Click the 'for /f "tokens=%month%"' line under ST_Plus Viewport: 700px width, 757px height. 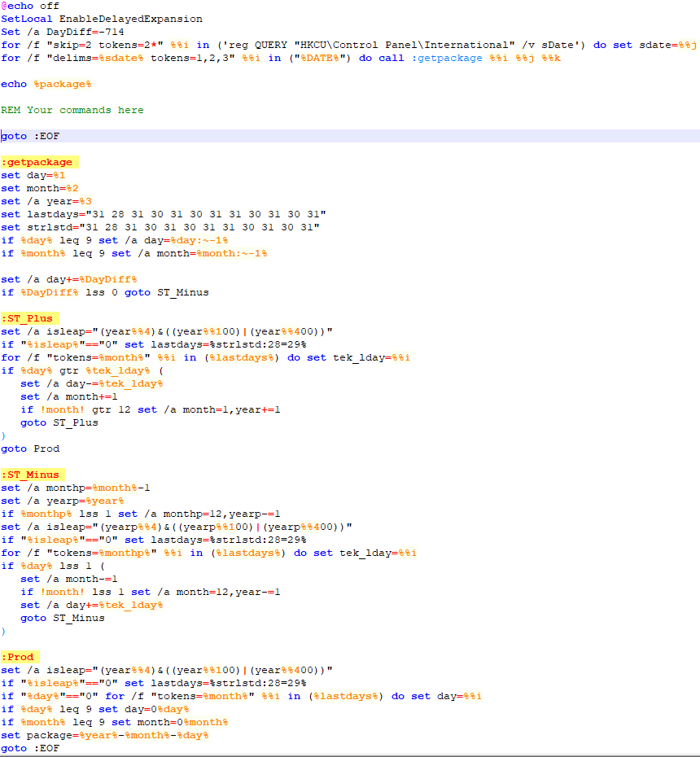(205, 357)
